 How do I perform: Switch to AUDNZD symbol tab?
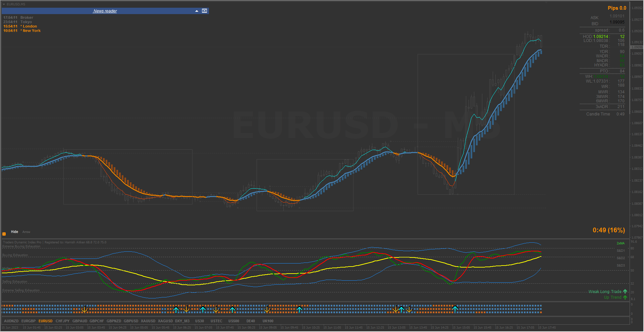11,321
